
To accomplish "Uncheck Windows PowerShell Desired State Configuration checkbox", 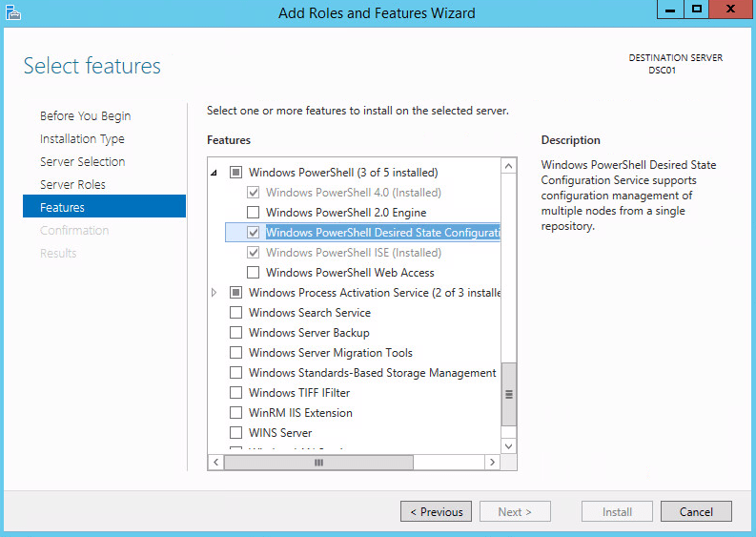I will pyautogui.click(x=254, y=233).
